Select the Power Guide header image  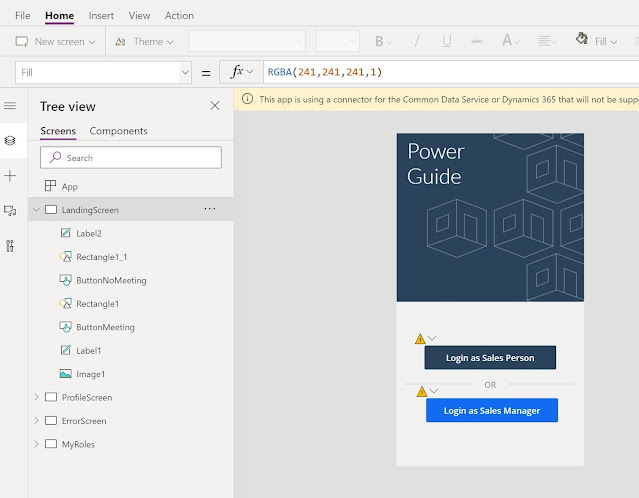(x=490, y=217)
